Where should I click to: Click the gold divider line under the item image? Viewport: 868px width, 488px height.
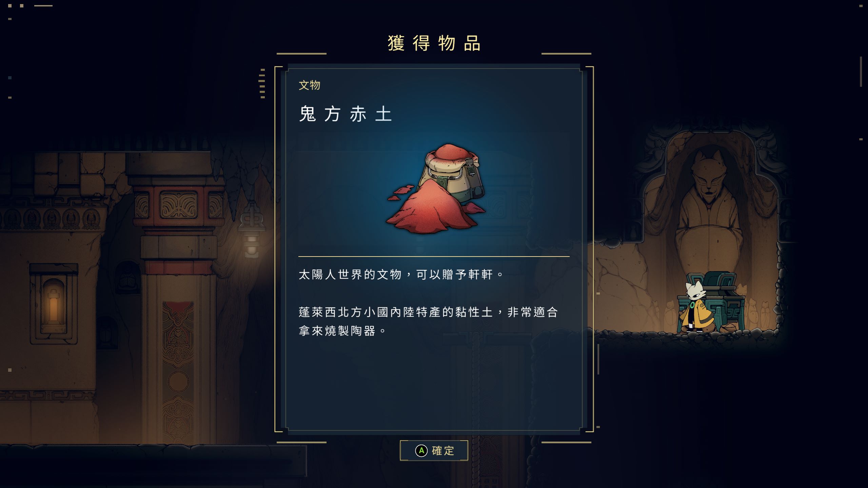pyautogui.click(x=434, y=257)
